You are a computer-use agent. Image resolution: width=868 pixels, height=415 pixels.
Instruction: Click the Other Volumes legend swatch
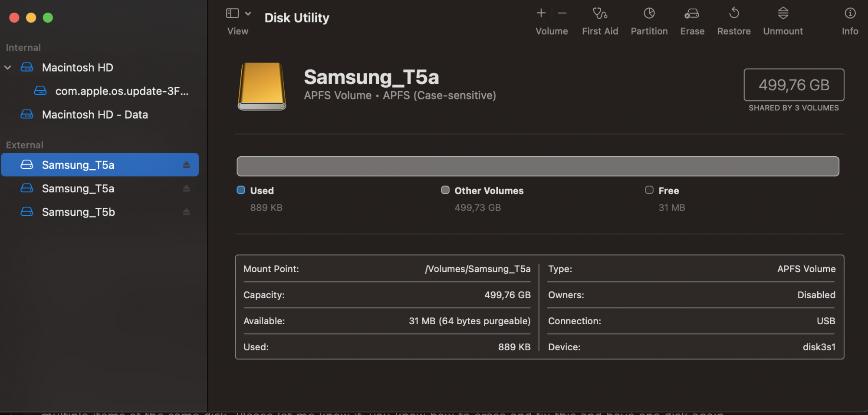coord(445,190)
